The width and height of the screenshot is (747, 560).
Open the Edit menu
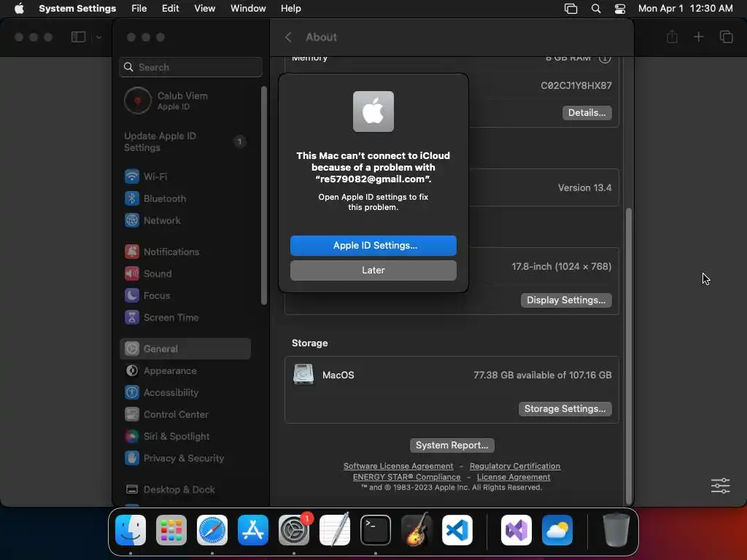pyautogui.click(x=171, y=9)
